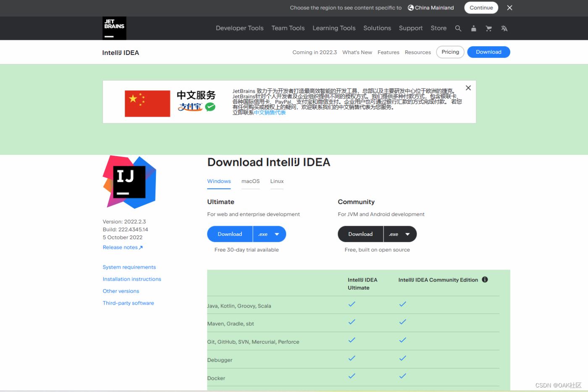The height and width of the screenshot is (392, 588).
Task: Click the IntelliJ IDEA product title
Action: (121, 52)
